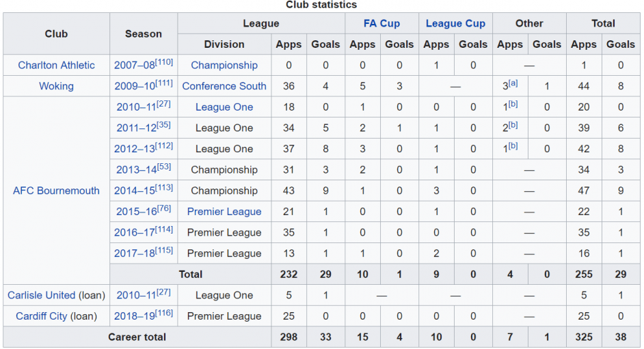Open the 2012–13 season link
Viewport: 644px width, 349px height.
(x=134, y=149)
